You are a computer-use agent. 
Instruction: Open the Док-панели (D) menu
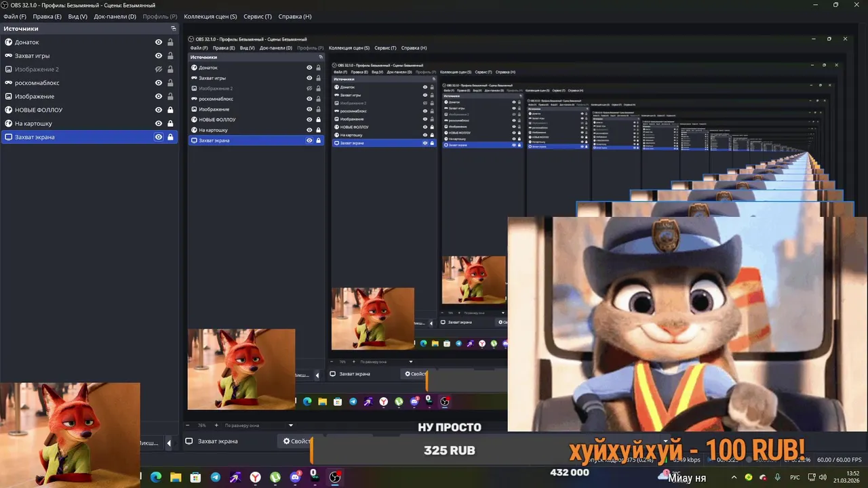(x=115, y=16)
